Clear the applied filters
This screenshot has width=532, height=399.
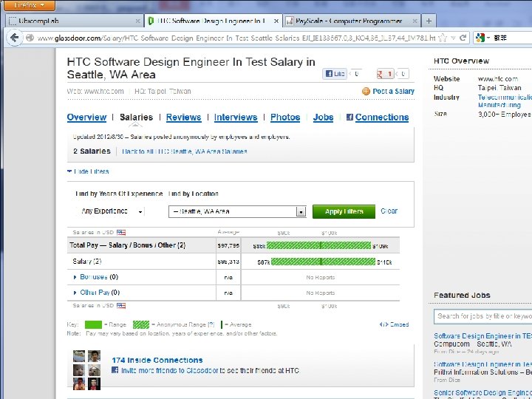click(x=389, y=211)
